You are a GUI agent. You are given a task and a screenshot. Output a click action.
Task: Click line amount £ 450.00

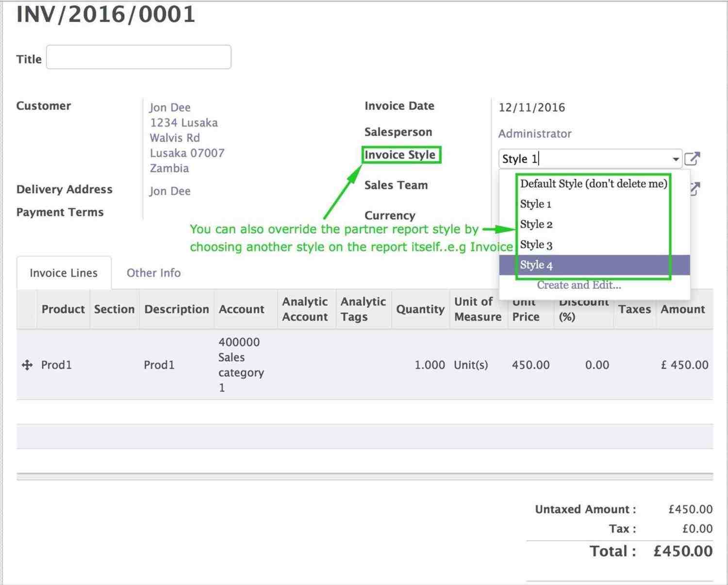(685, 365)
